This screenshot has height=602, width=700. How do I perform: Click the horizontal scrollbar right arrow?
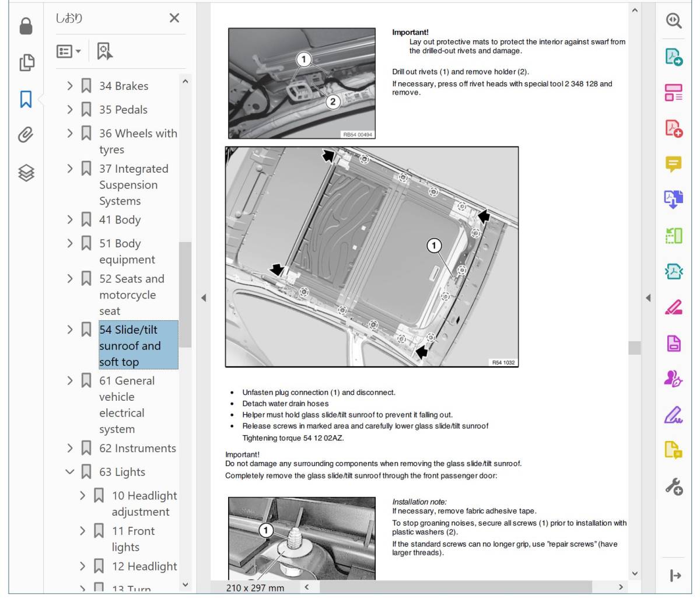click(x=621, y=587)
